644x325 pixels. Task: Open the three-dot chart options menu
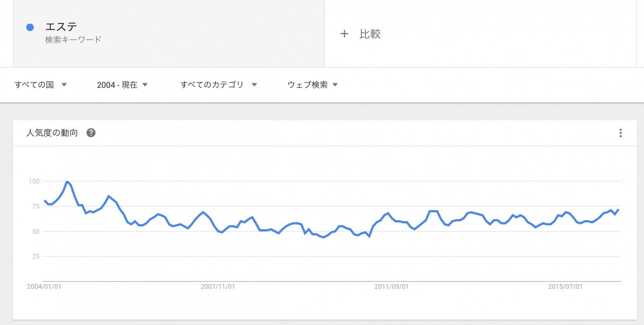tap(621, 133)
